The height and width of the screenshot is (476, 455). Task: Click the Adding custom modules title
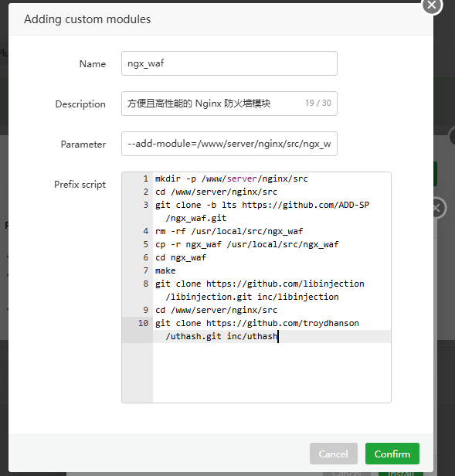point(87,19)
